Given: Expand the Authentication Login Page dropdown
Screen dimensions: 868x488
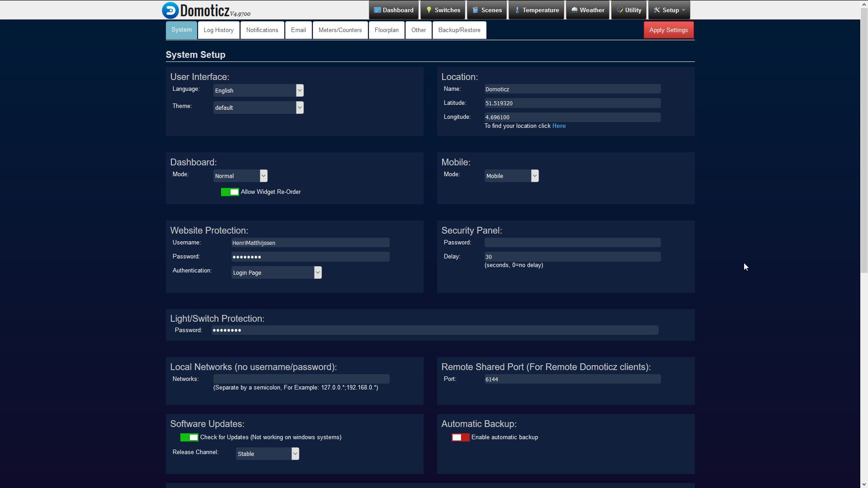Looking at the screenshot, I should pos(276,272).
